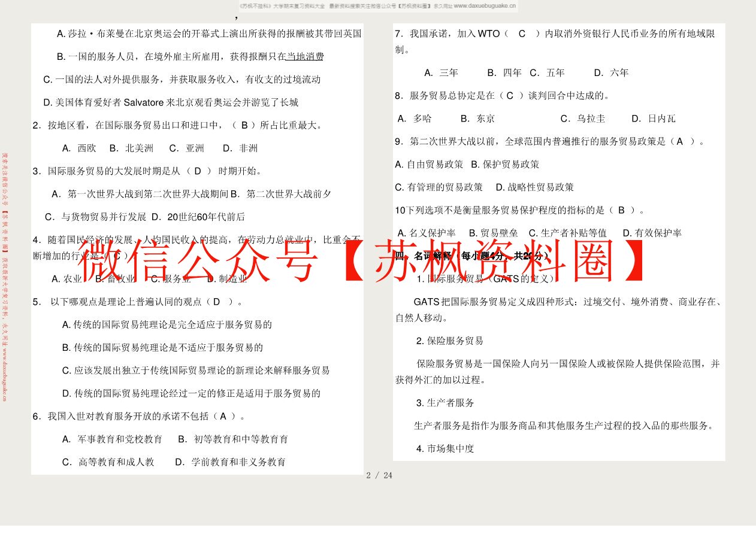Viewport: 756px width, 534px height.
Task: Click option 'A. 第一次世界大战到第二次世界大战期间'
Action: pyautogui.click(x=140, y=194)
